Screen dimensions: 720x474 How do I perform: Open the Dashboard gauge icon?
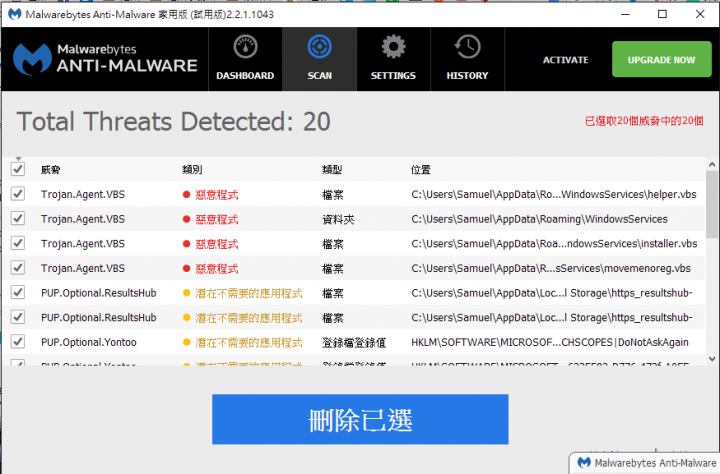246,46
